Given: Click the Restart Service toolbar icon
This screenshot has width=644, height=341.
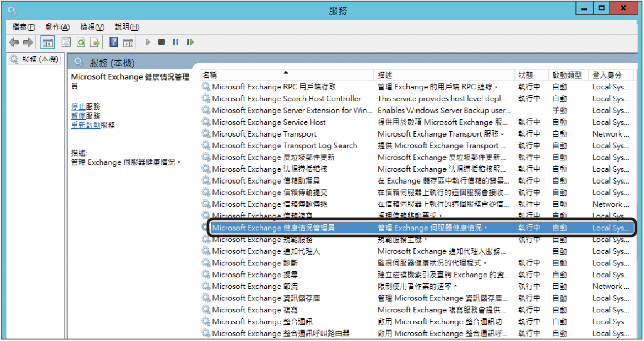Looking at the screenshot, I should coord(190,42).
